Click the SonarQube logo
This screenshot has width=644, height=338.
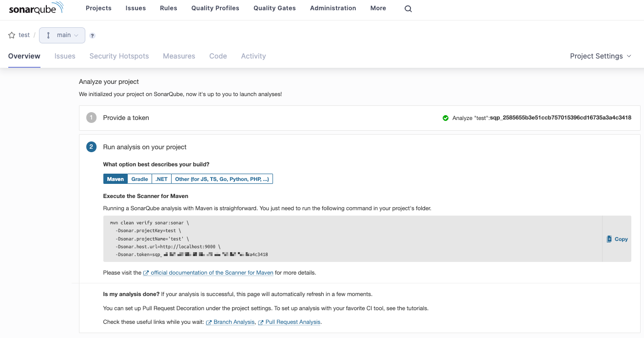[x=36, y=8]
